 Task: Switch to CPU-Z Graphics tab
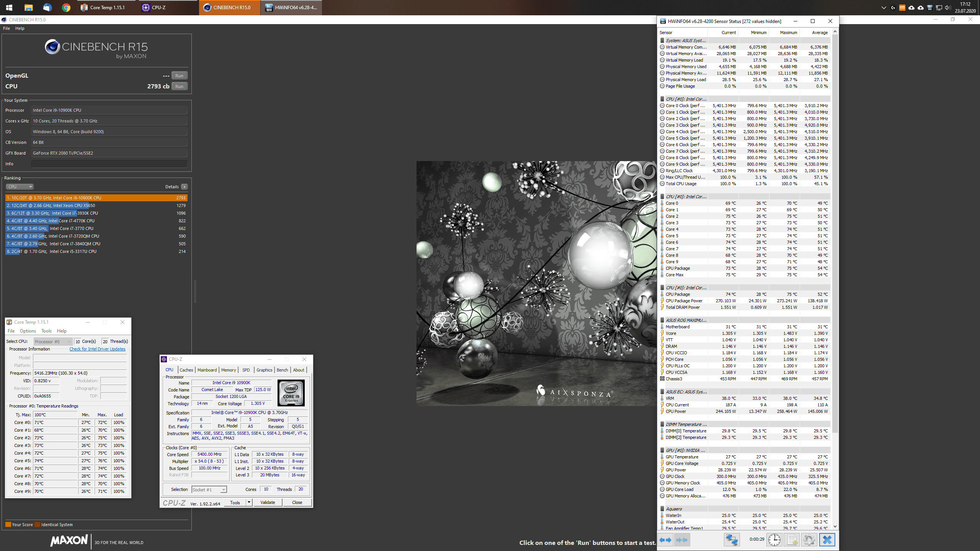[265, 370]
